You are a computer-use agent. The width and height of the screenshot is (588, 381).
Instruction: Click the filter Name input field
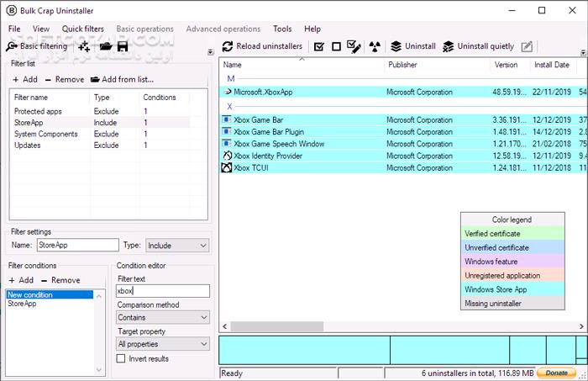(x=78, y=245)
